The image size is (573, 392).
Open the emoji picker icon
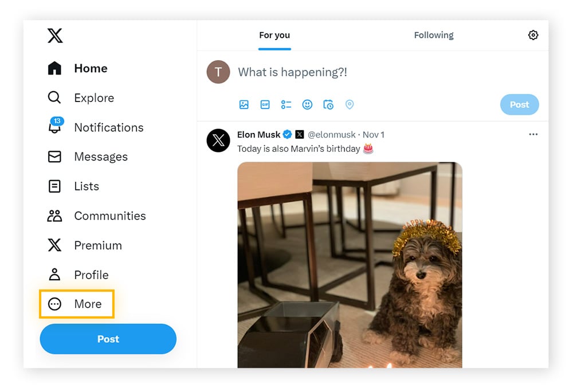coord(307,104)
